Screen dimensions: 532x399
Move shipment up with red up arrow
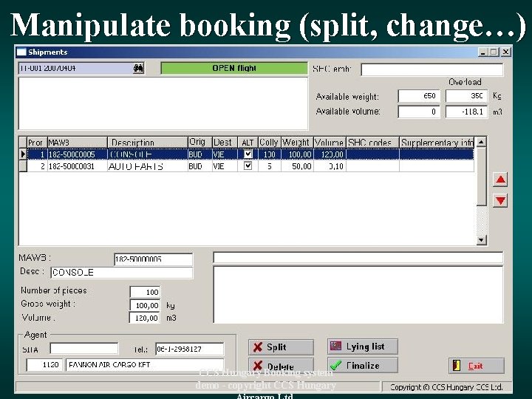(500, 180)
